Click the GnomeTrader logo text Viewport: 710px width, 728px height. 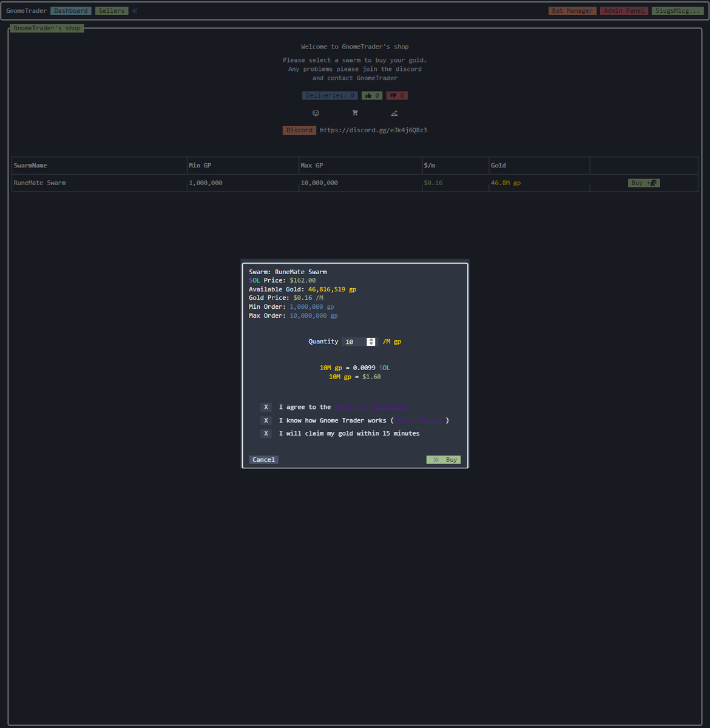click(x=26, y=10)
